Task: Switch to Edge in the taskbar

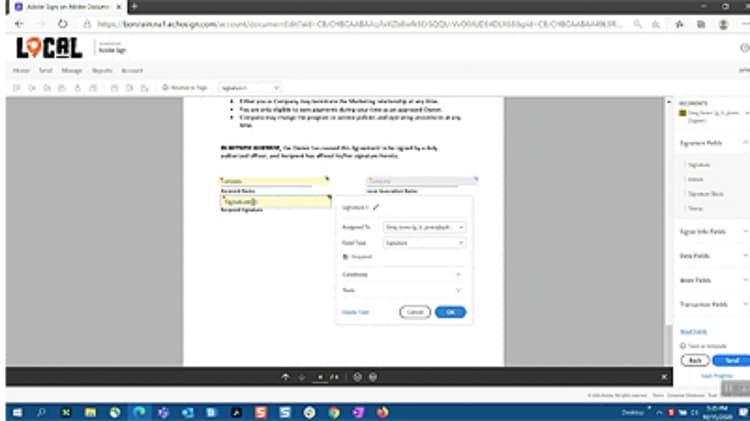Action: coord(139,412)
